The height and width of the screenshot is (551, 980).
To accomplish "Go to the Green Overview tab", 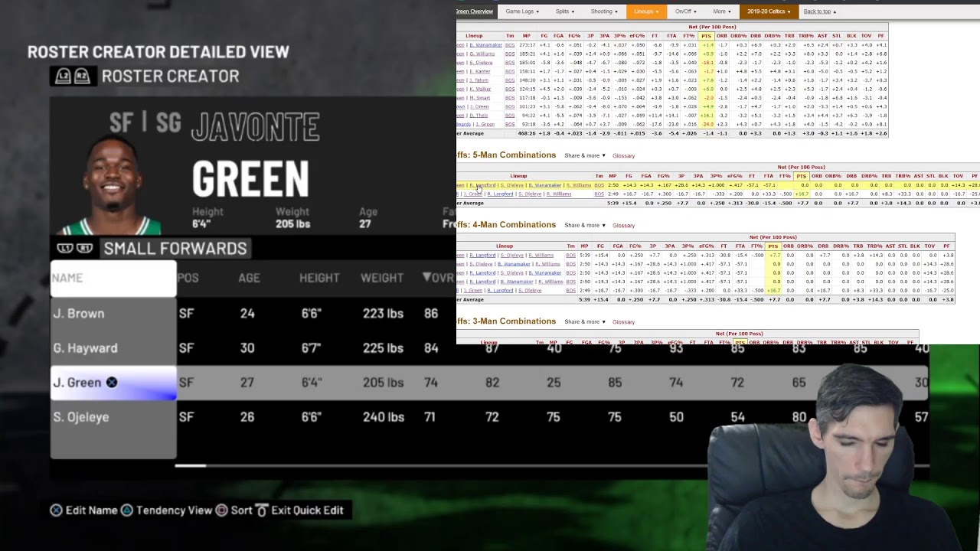I will (475, 11).
